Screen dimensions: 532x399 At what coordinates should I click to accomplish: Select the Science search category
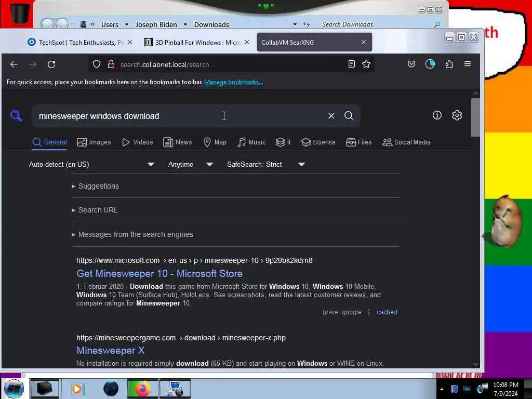click(x=318, y=142)
